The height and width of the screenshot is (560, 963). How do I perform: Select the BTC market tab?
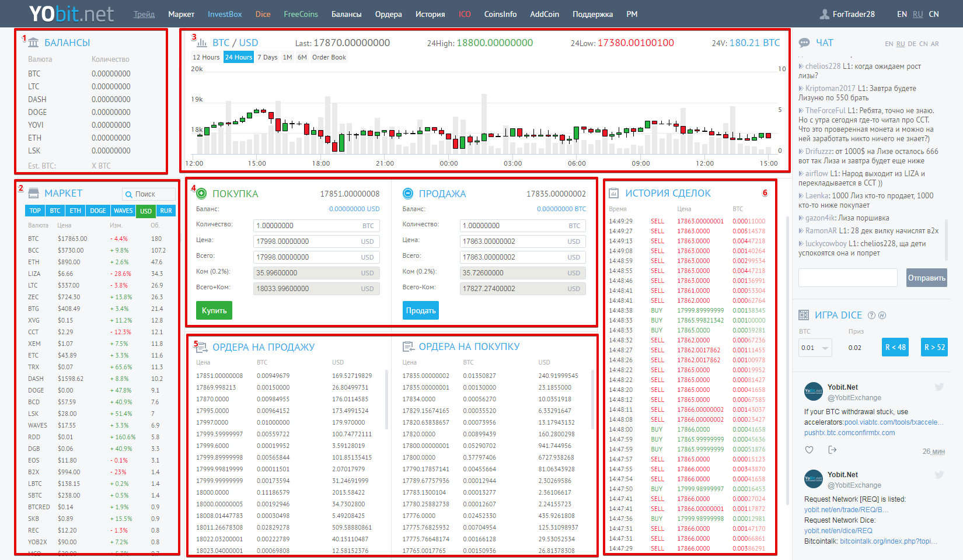(55, 211)
